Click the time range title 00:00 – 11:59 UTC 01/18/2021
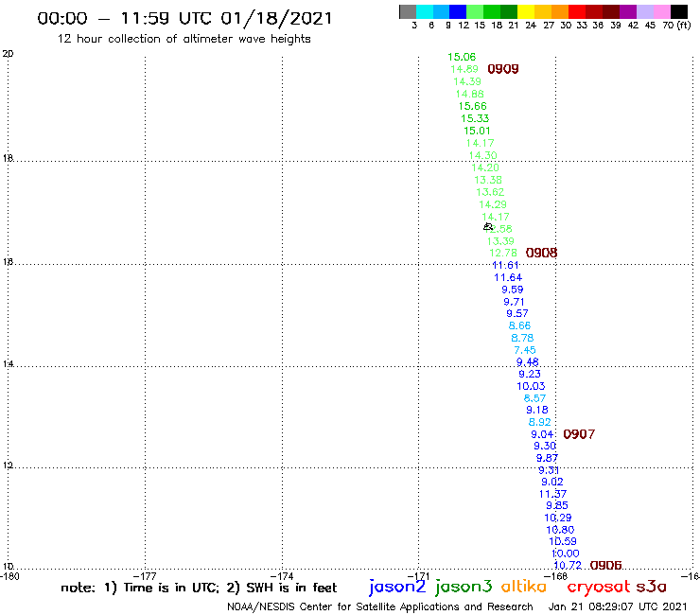Screen dimensions: 700x615 coord(184,18)
